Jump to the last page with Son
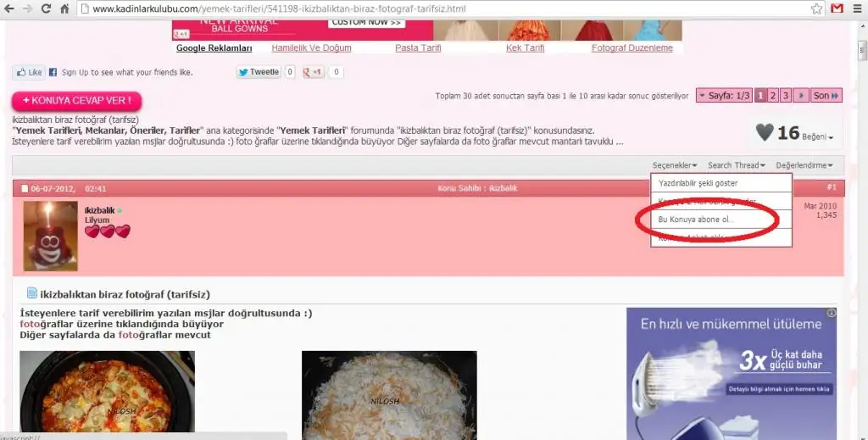Screen dimensions: 868x440 [826, 96]
